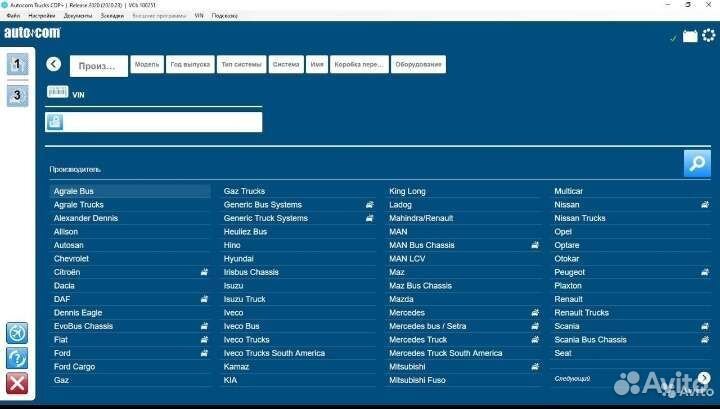The image size is (720, 409).
Task: Open the Файл menu
Action: (x=13, y=16)
